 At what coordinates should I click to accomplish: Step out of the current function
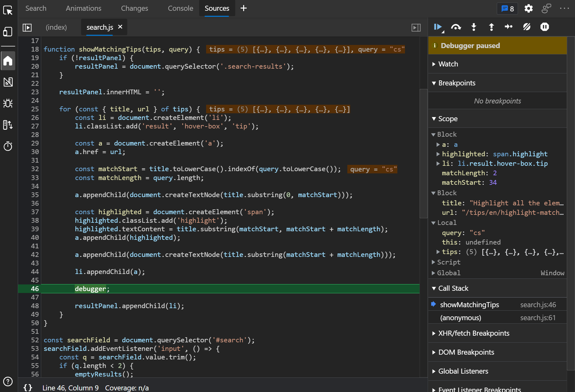pos(491,27)
